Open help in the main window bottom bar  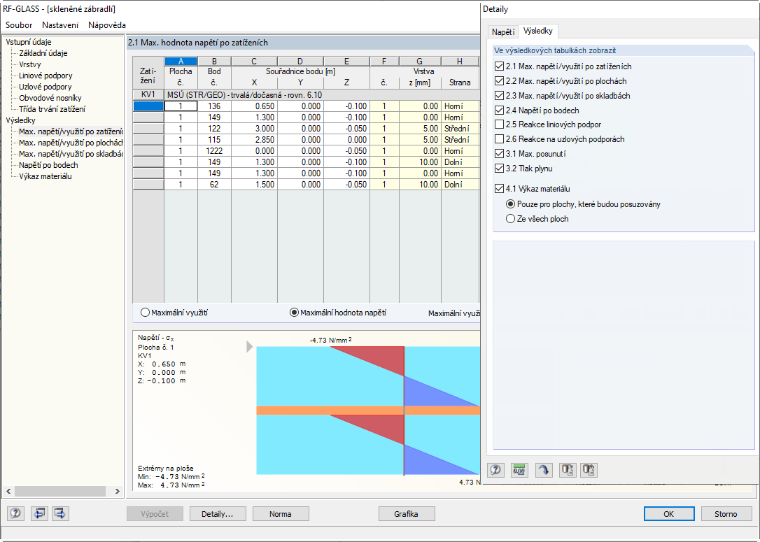click(x=16, y=513)
